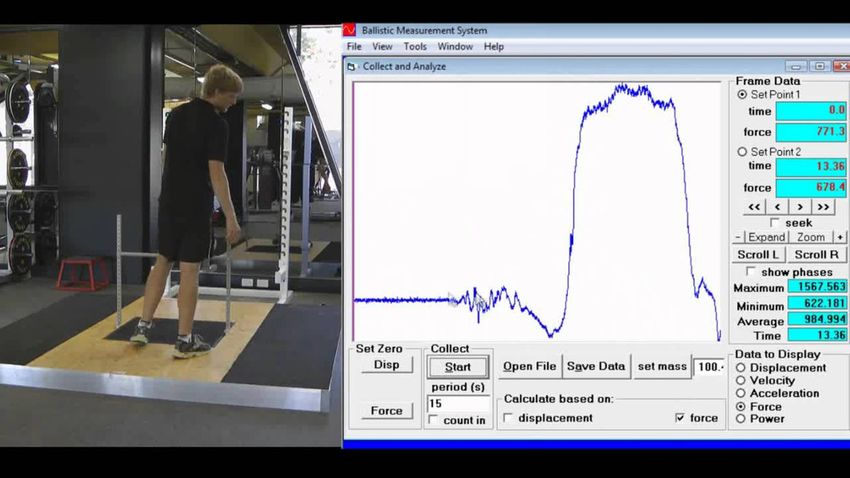
Task: Click the Set Point 1 force field
Action: (811, 132)
